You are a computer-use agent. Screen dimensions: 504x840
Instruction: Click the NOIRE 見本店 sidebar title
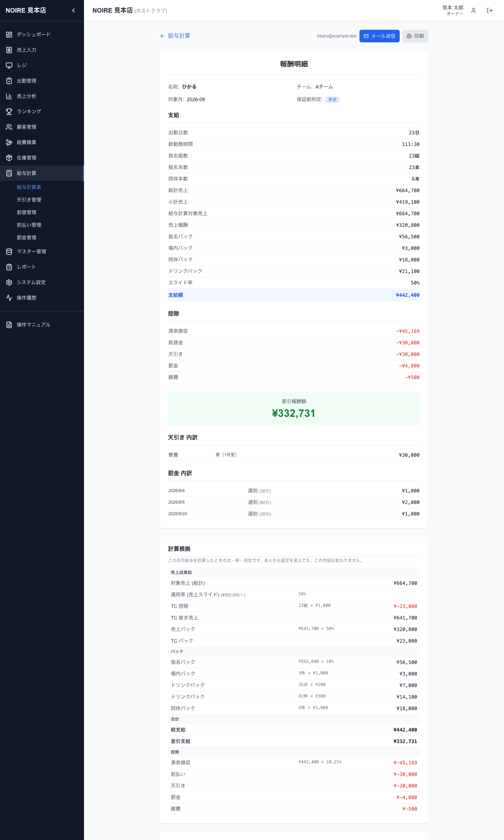coord(26,10)
